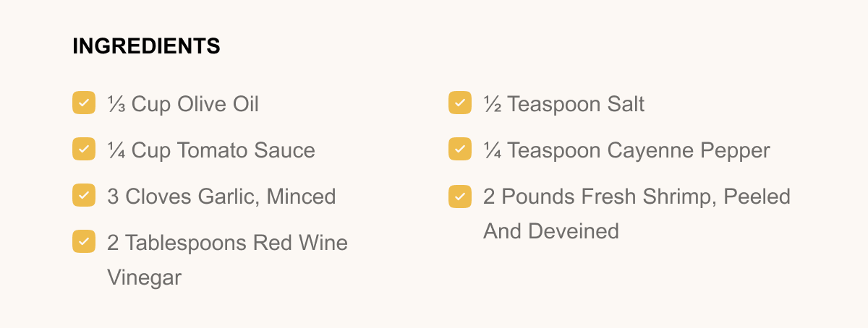Untick the Red Wine Vinegar checkbox

pos(84,241)
